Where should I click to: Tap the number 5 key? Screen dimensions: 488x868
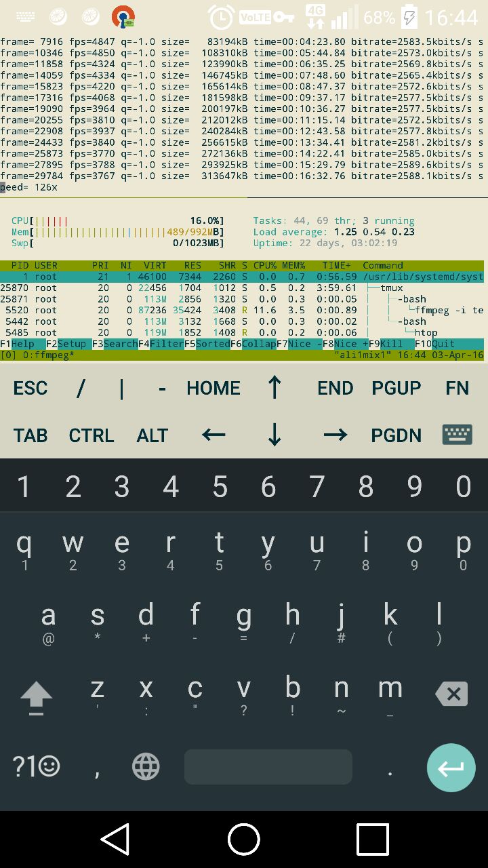coord(220,486)
